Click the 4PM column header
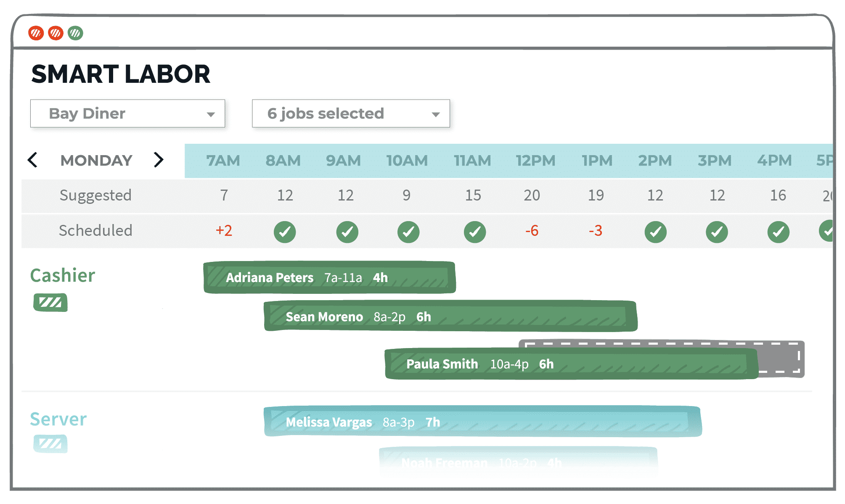This screenshot has width=845, height=504. pos(774,161)
